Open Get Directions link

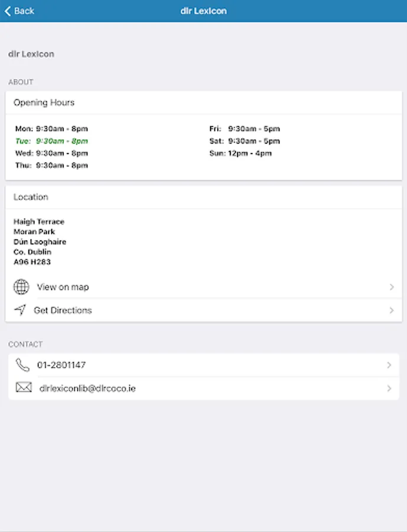63,310
